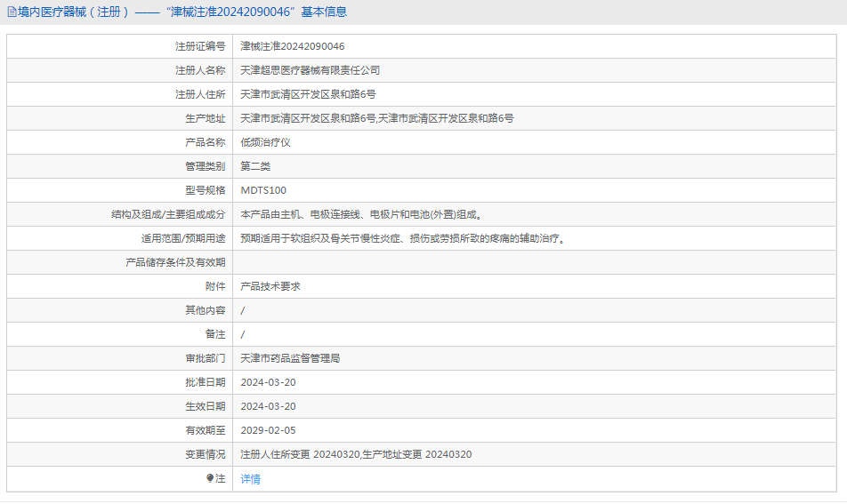Viewport: 847px width, 504px height.
Task: Select the 注册人住所 address value
Action: pyautogui.click(x=308, y=94)
